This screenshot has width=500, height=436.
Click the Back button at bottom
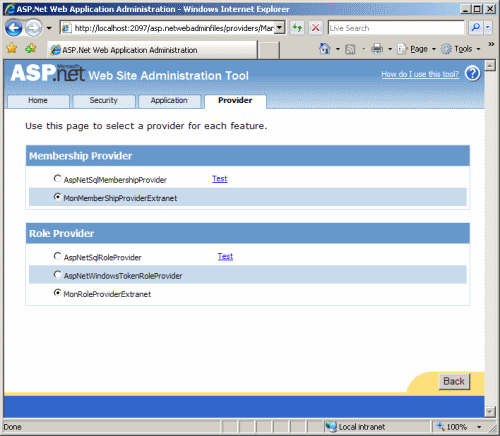point(454,381)
